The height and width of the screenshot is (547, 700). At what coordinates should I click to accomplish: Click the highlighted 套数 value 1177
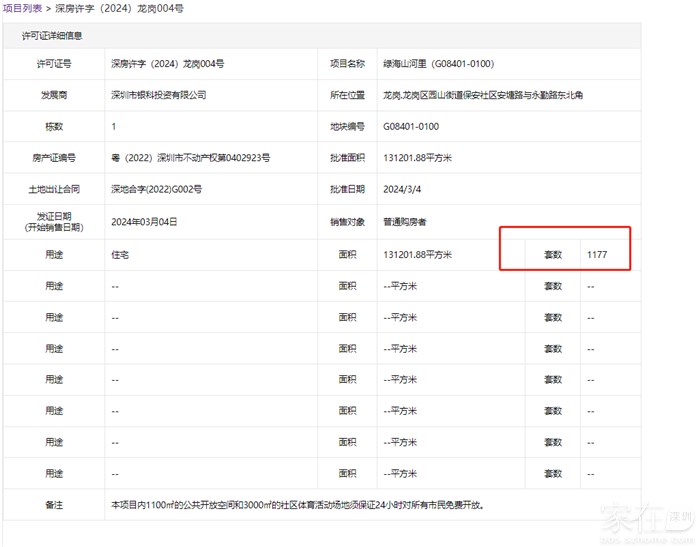[x=598, y=255]
